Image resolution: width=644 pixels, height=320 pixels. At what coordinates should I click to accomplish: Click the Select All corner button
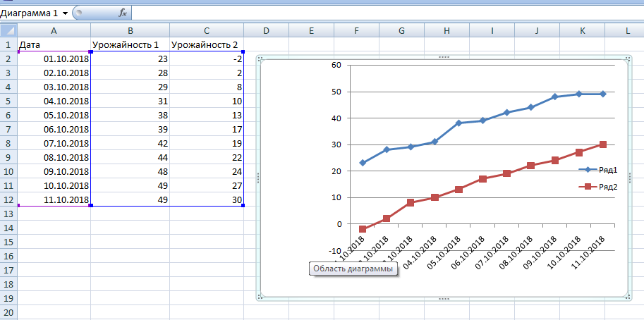(x=8, y=30)
